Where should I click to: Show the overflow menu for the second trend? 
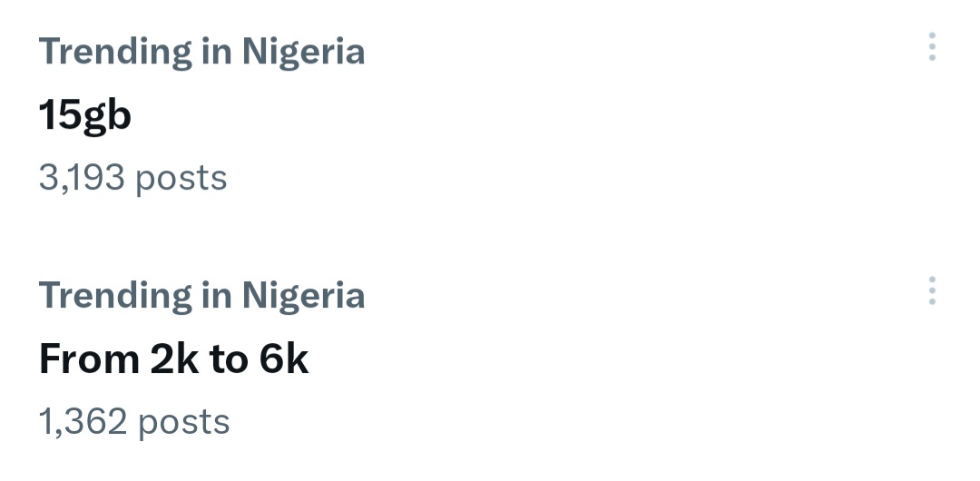932,291
